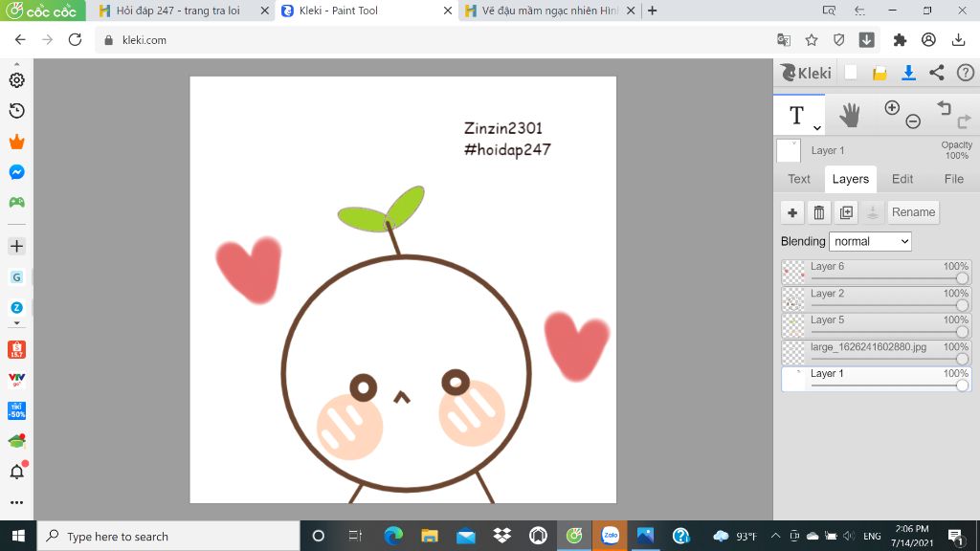Duplicate the current layer

[846, 212]
